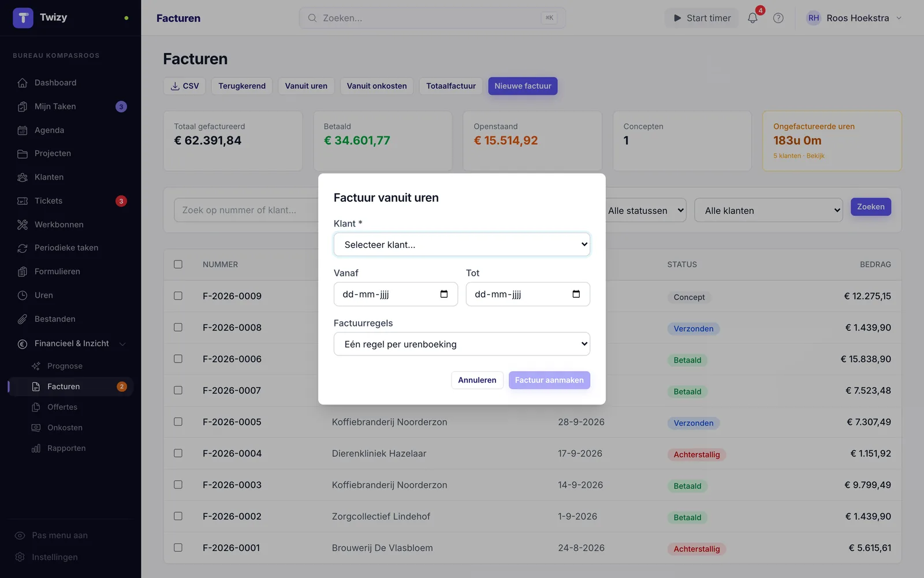Tick the checkbox for invoice F-2026-0001

click(178, 547)
